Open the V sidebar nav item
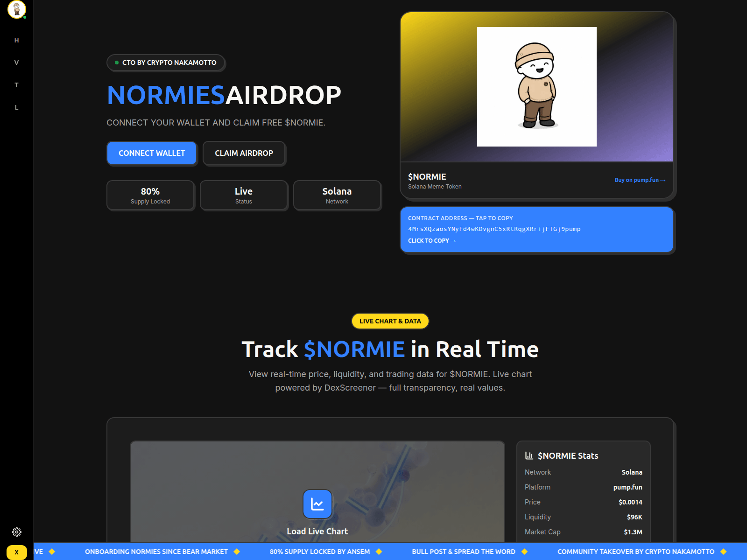Image resolution: width=747 pixels, height=560 pixels. pos(16,63)
